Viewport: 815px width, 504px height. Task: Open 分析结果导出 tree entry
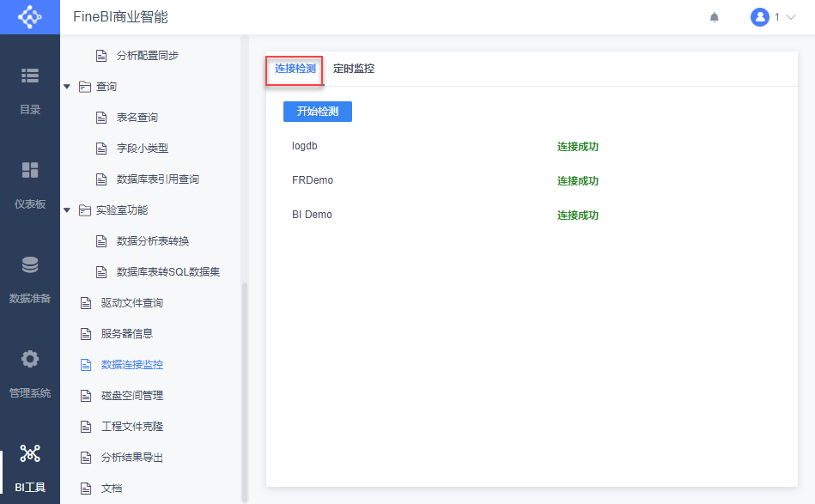(x=131, y=458)
